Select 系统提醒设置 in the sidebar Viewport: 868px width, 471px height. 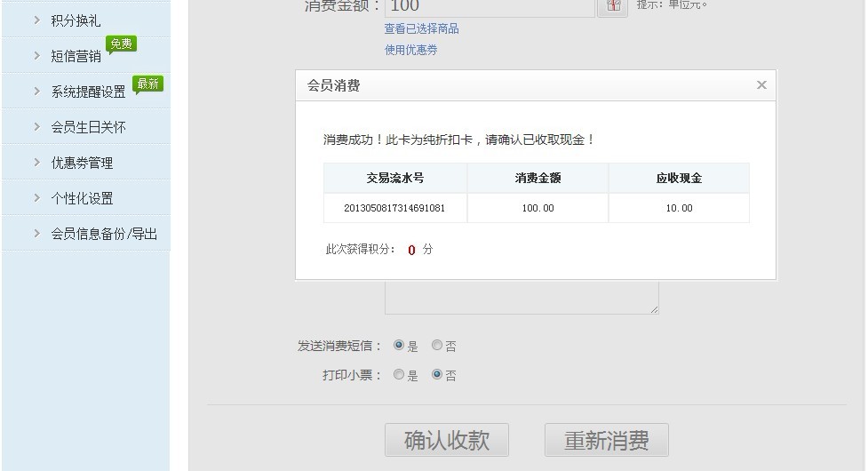pos(88,92)
